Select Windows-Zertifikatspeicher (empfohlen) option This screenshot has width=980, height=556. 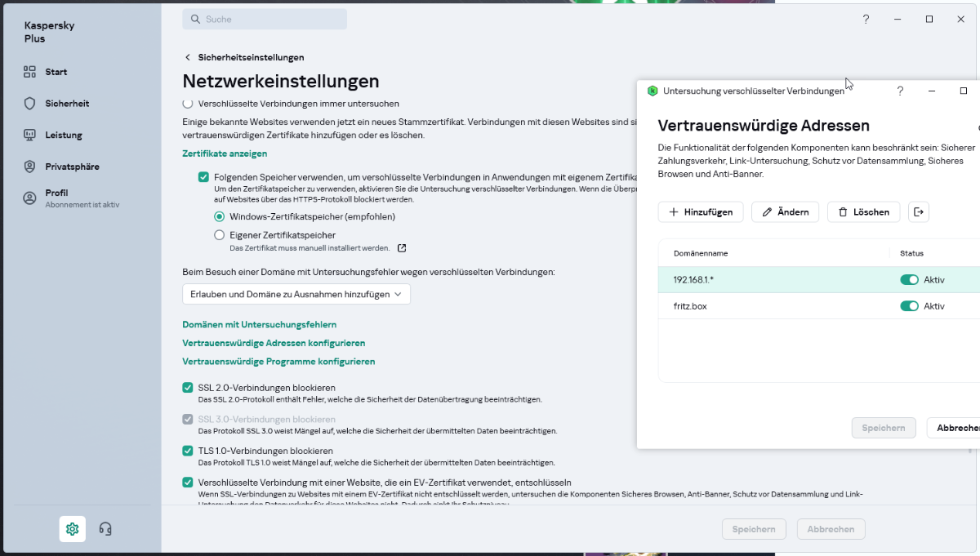(x=219, y=217)
